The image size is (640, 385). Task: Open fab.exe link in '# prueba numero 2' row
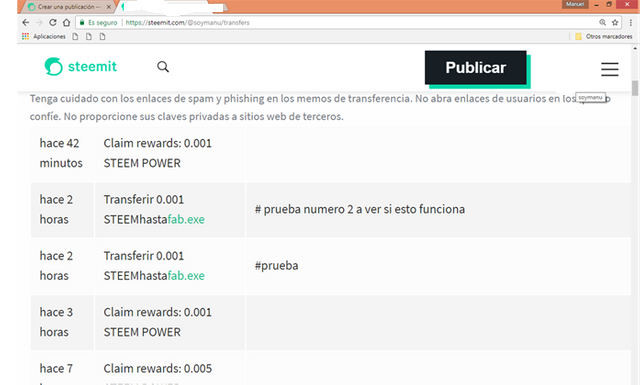pyautogui.click(x=186, y=219)
